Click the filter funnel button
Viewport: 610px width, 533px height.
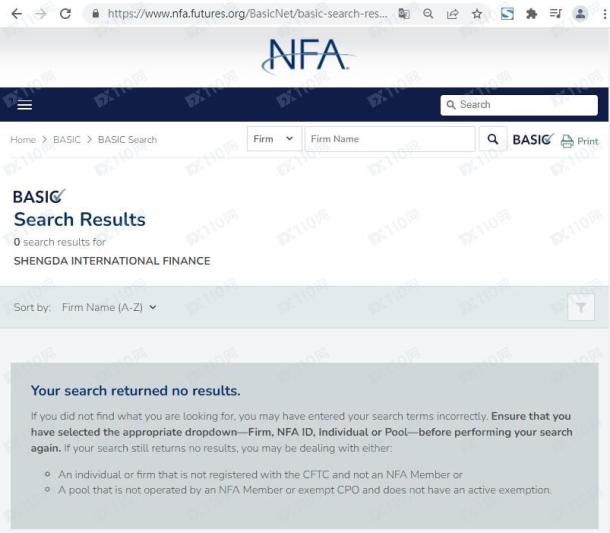581,307
